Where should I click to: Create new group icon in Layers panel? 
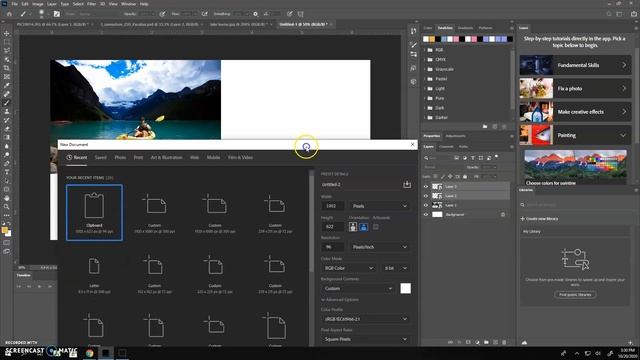(486, 342)
